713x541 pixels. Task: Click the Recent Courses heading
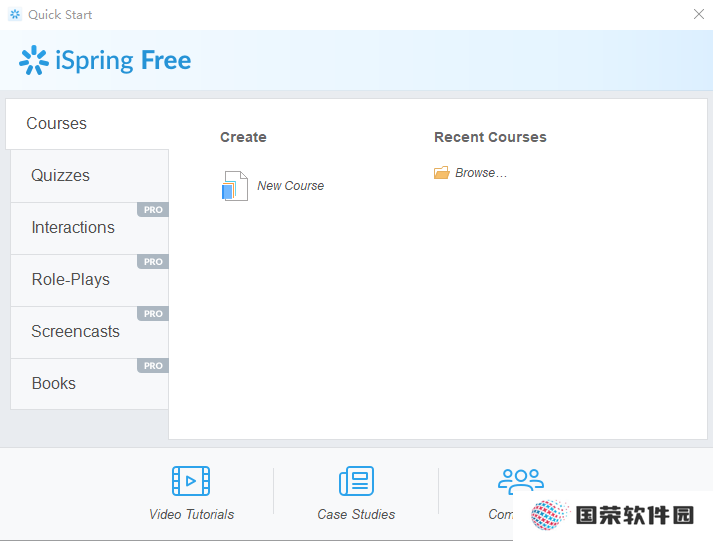click(x=490, y=137)
